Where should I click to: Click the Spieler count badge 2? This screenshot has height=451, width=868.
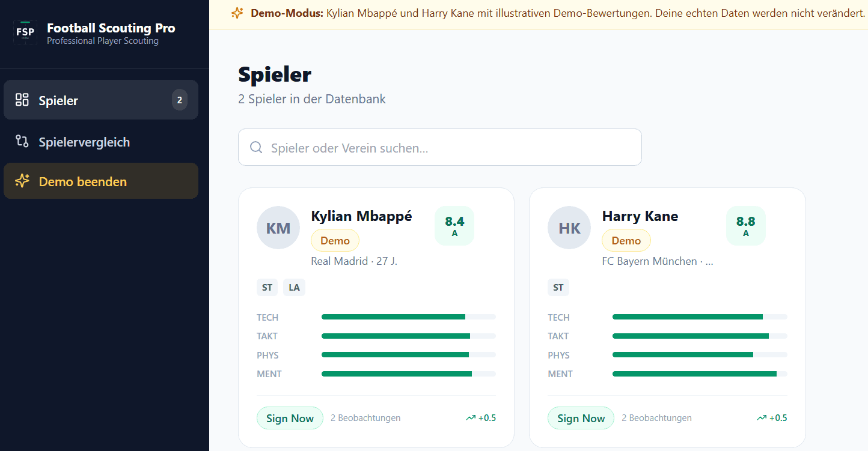(179, 100)
